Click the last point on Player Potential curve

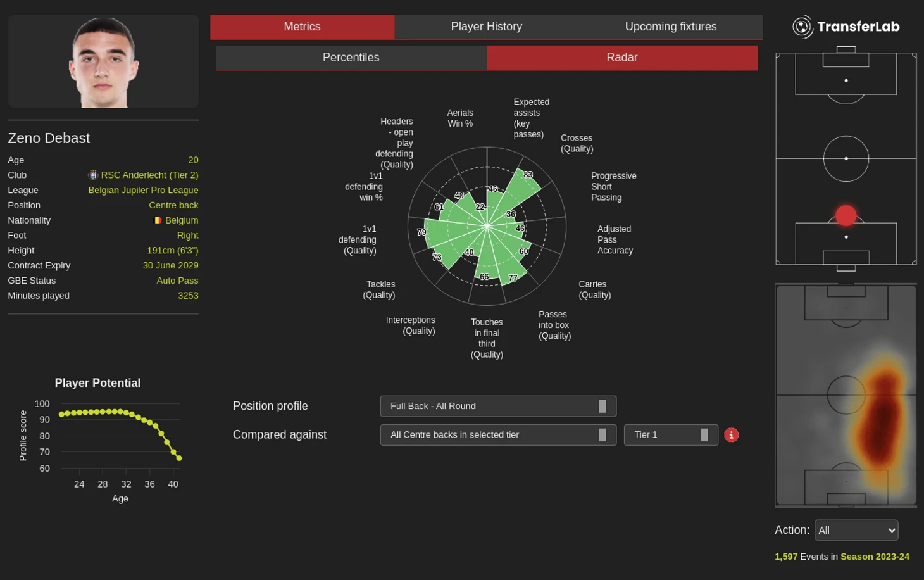179,458
